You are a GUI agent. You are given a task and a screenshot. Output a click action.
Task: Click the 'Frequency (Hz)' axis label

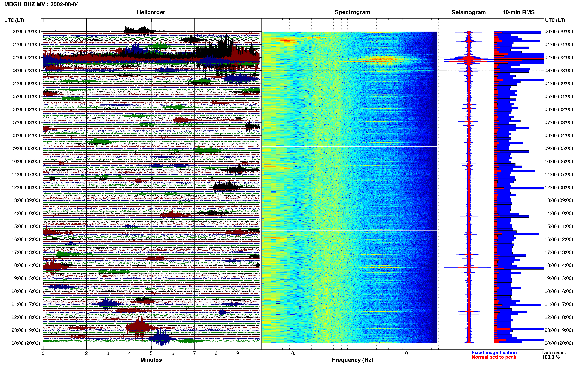click(352, 360)
